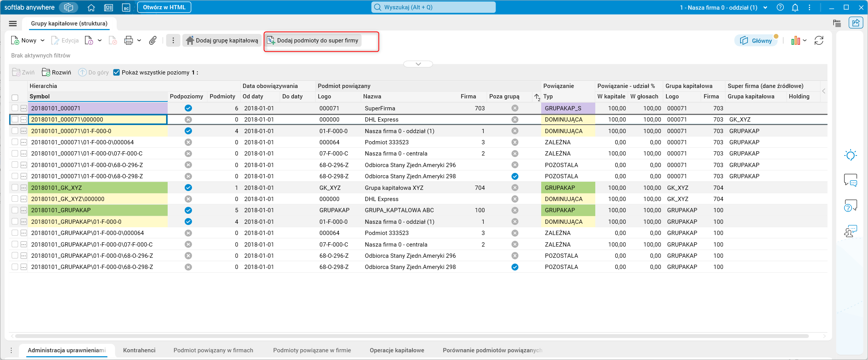Image resolution: width=868 pixels, height=360 pixels.
Task: Tick checkbox of row 20180101_GRUPAKAP\01-F-000-0\68-O-298-Z
Action: tap(15, 267)
